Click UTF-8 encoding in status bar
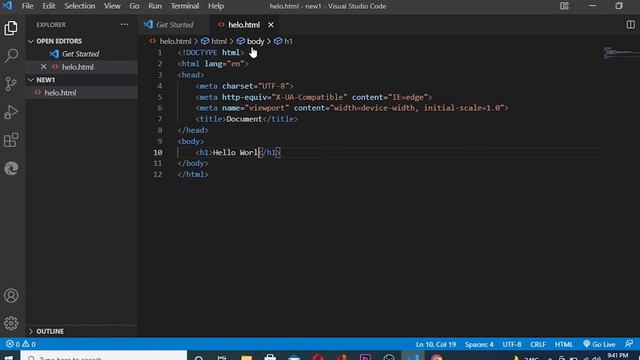Screen dimensions: 640x360 pos(512,344)
